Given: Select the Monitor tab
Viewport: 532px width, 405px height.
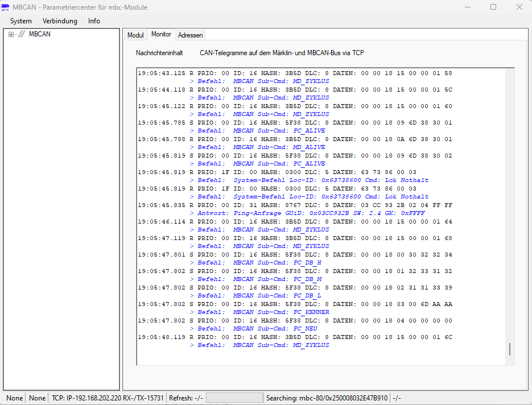Looking at the screenshot, I should 161,34.
